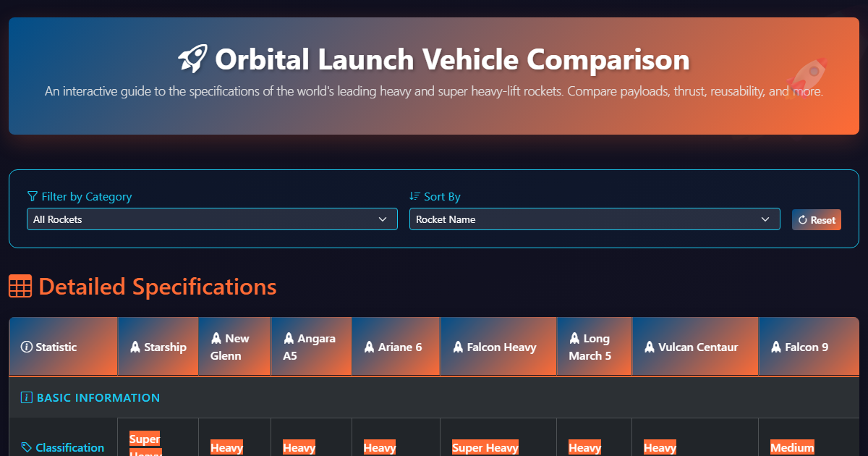
Task: Select the Falcon 9 column header
Action: [809, 347]
